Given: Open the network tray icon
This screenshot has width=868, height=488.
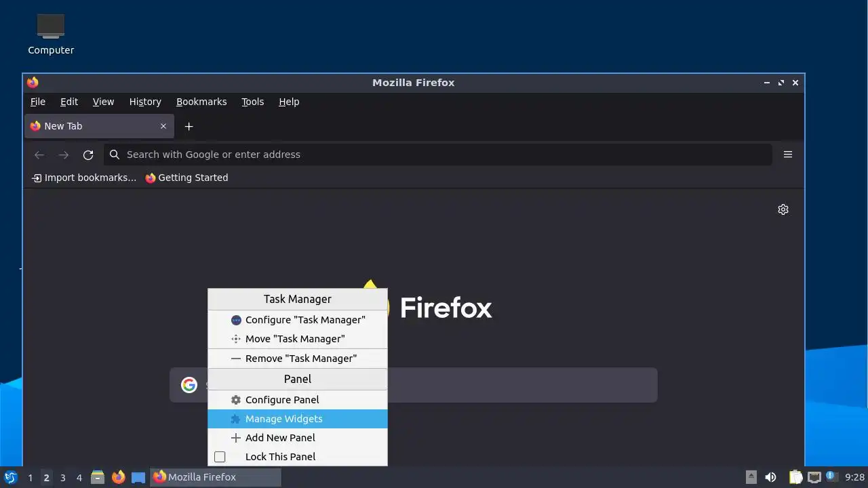Looking at the screenshot, I should click(x=814, y=477).
